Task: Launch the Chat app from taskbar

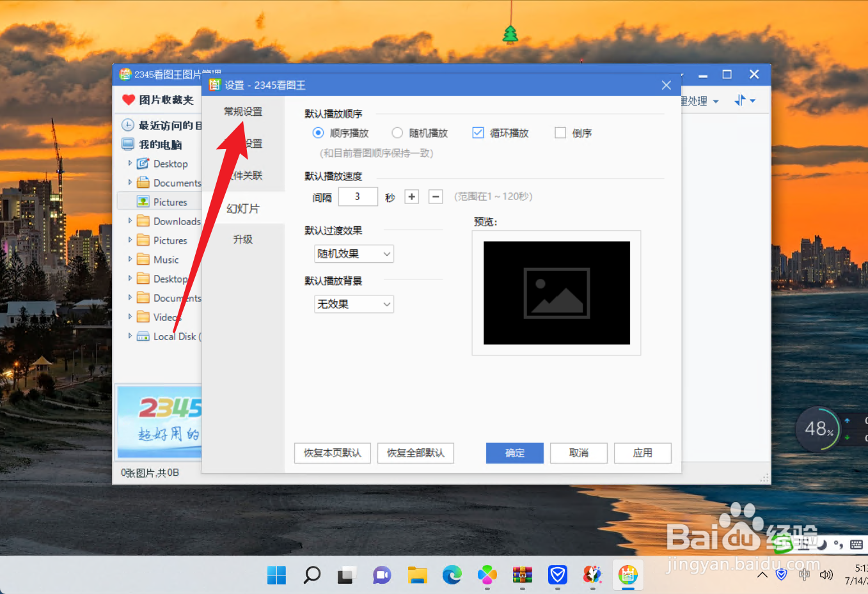Action: pos(382,575)
